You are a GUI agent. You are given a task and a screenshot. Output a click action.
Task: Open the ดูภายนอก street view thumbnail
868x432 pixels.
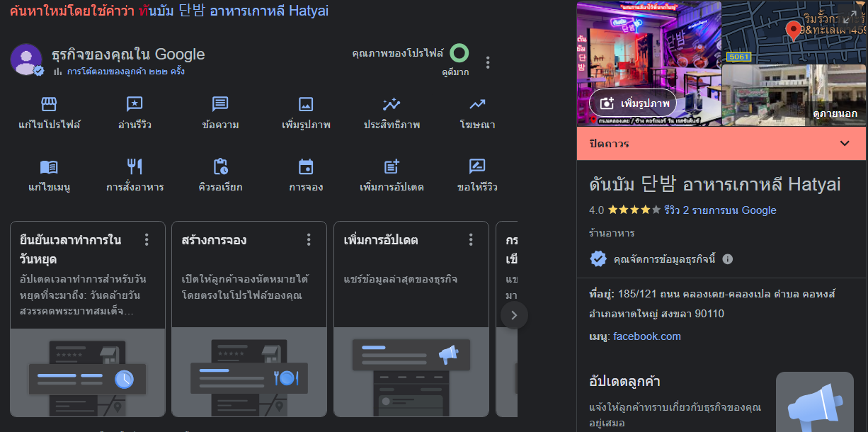pyautogui.click(x=794, y=95)
